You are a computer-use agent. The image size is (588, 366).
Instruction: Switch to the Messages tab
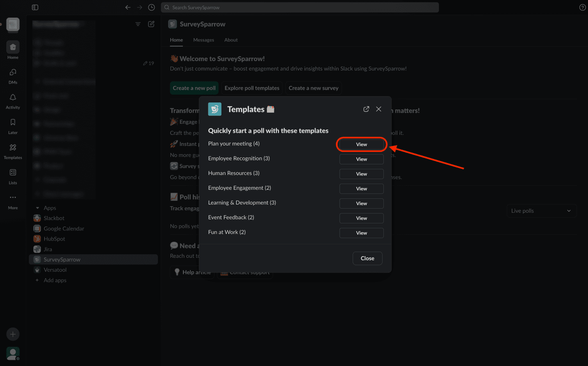coord(203,40)
